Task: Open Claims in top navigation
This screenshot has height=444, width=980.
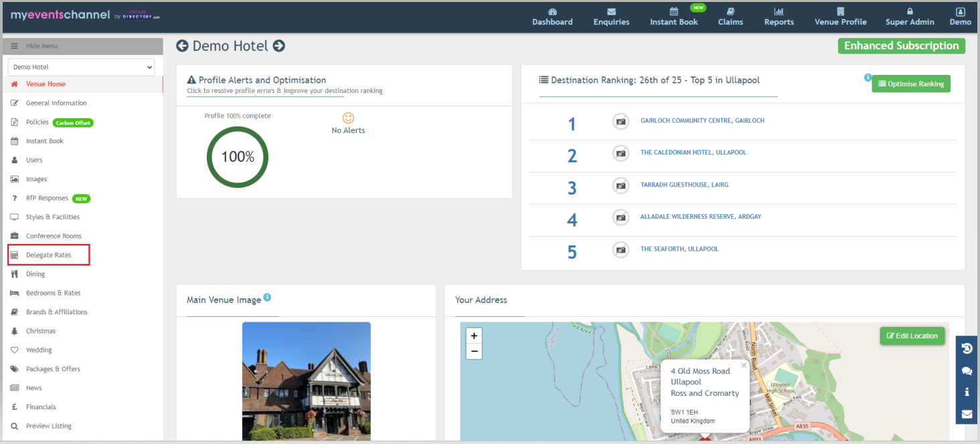Action: point(730,17)
